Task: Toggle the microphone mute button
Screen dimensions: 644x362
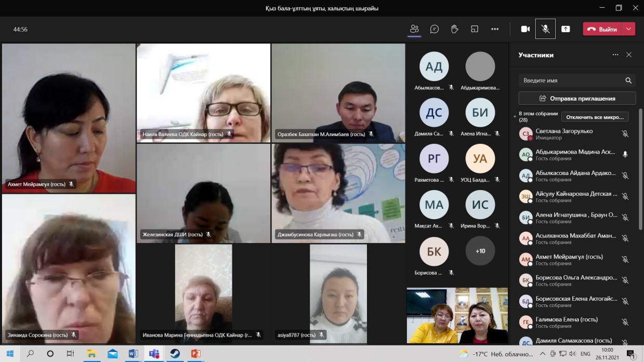Action: (x=545, y=29)
